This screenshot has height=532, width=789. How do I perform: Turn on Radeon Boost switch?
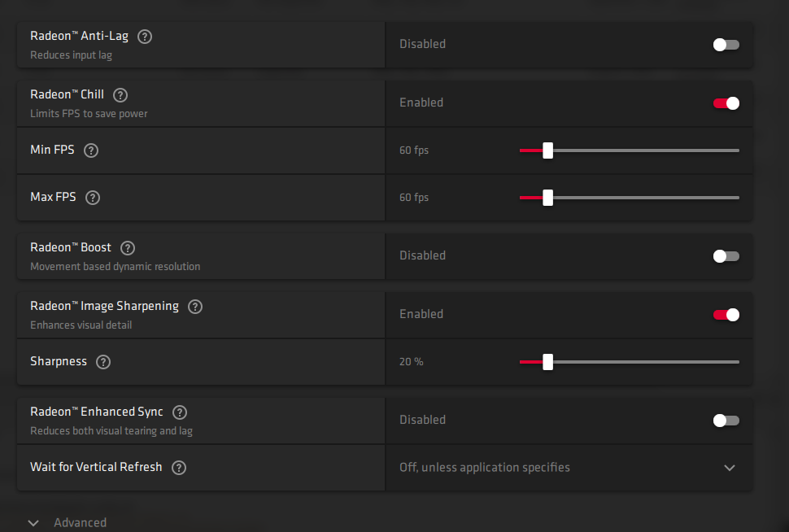(x=726, y=256)
